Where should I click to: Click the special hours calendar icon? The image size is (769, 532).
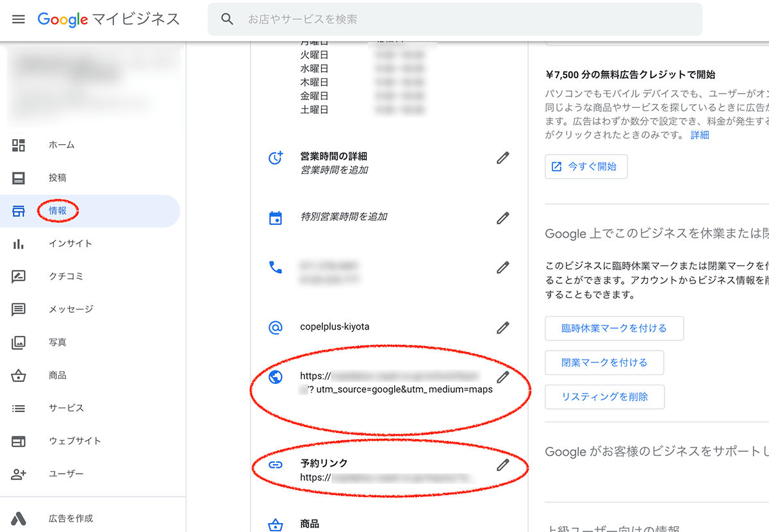point(276,218)
